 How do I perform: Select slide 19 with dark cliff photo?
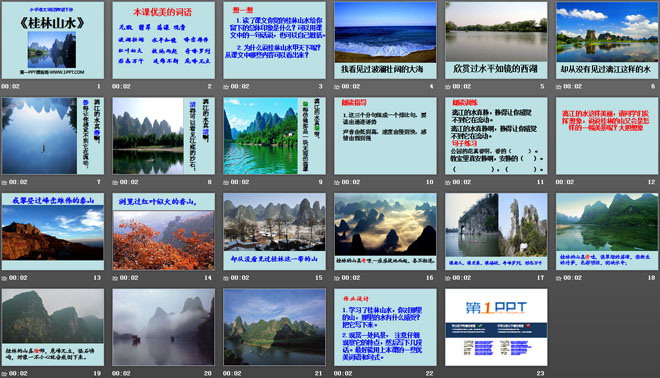click(x=53, y=327)
